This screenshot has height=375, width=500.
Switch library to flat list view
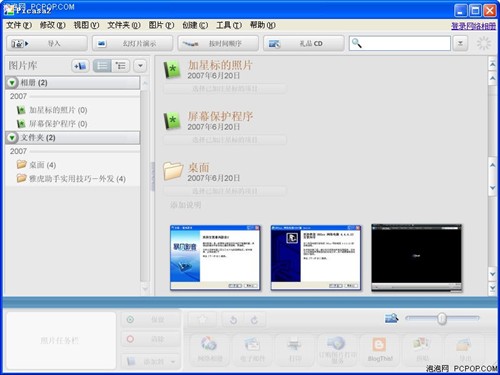coord(102,66)
